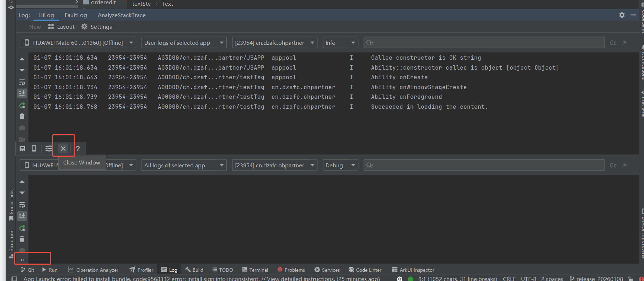Click the Layout button
644x281 pixels.
[61, 27]
